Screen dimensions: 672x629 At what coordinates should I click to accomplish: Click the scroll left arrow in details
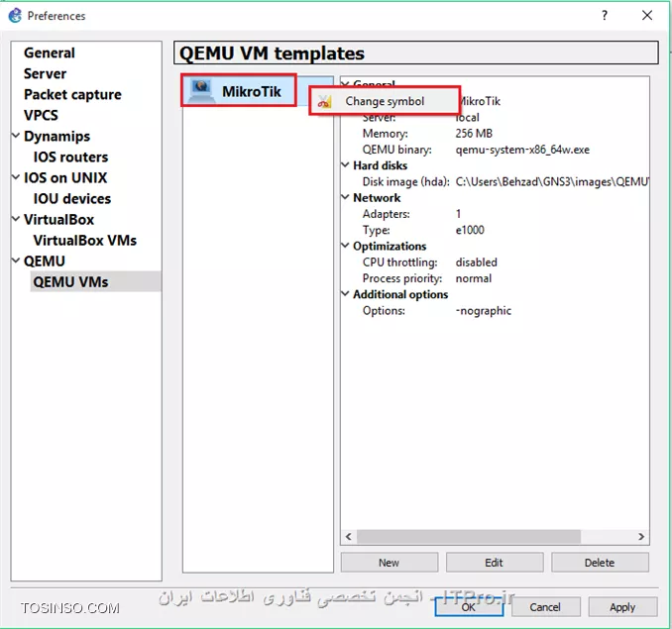[x=349, y=537]
